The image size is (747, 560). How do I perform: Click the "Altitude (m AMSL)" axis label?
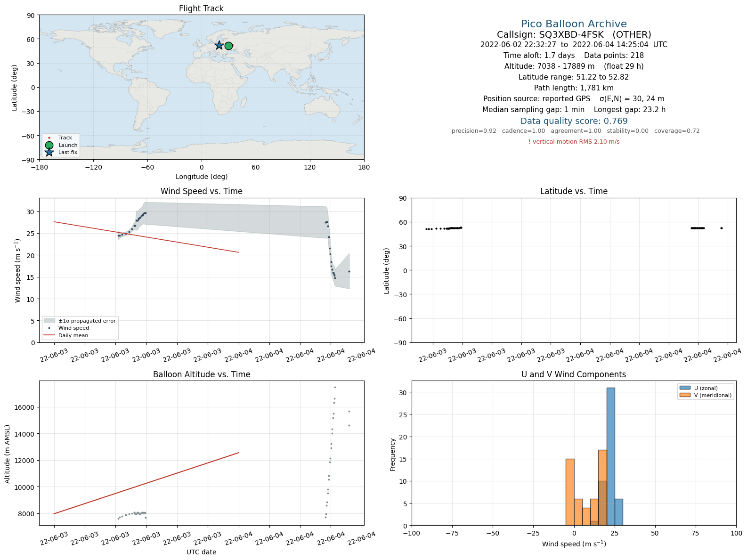pos(8,453)
